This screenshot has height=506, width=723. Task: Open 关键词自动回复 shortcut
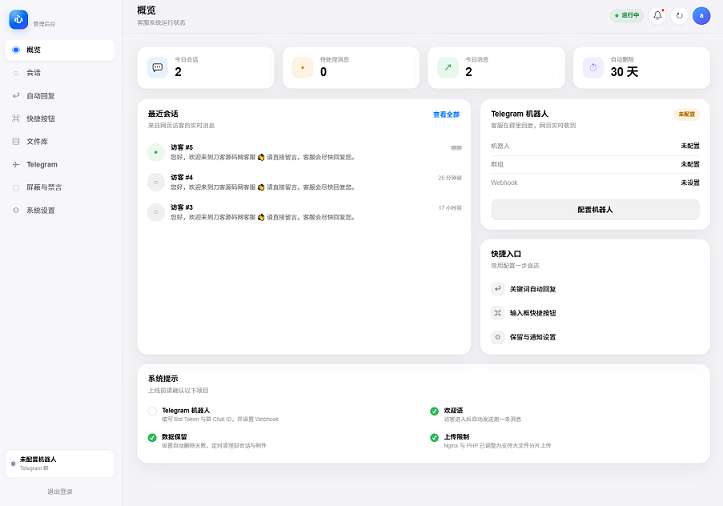point(595,289)
